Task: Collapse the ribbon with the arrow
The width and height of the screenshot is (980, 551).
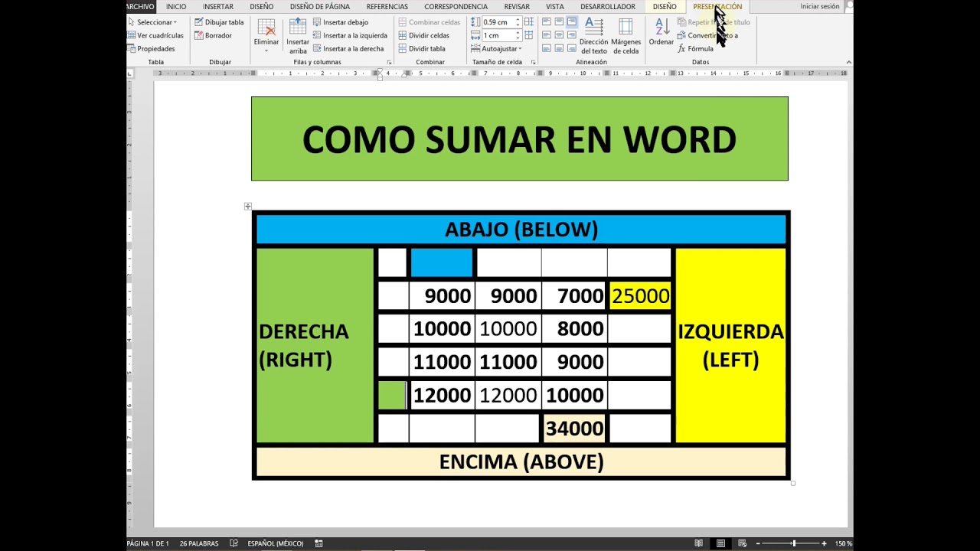Action: click(x=848, y=62)
